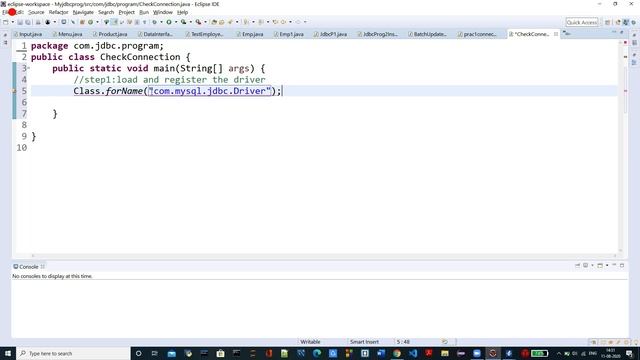The width and height of the screenshot is (640, 360).
Task: Open the Project menu
Action: pyautogui.click(x=127, y=12)
